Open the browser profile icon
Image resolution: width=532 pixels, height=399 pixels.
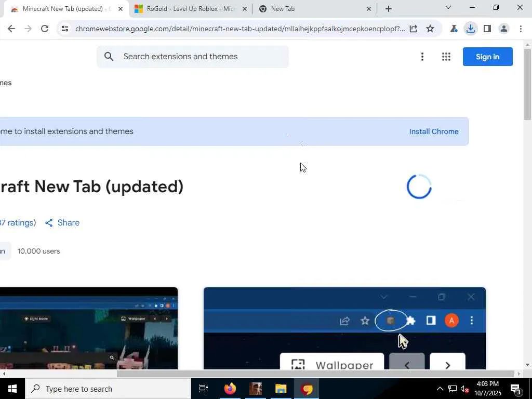pos(504,29)
